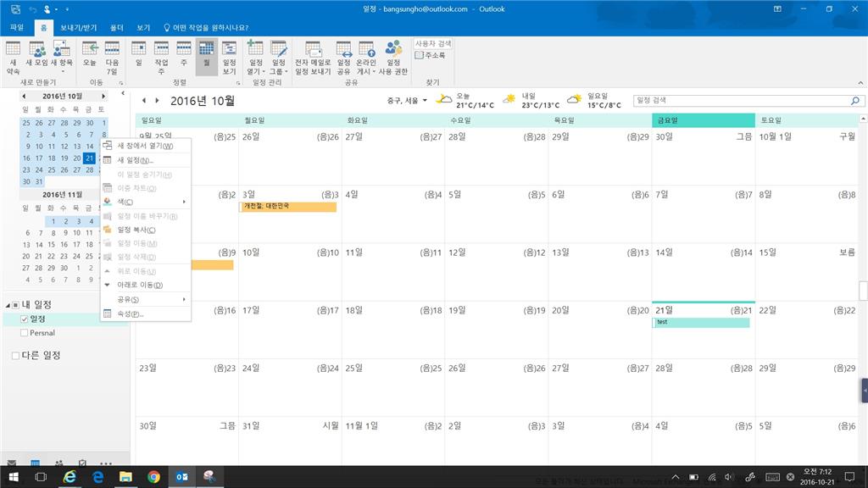The width and height of the screenshot is (868, 488).
Task: Click the forward arrow beside 2016년 10월 heading
Action: pos(157,101)
